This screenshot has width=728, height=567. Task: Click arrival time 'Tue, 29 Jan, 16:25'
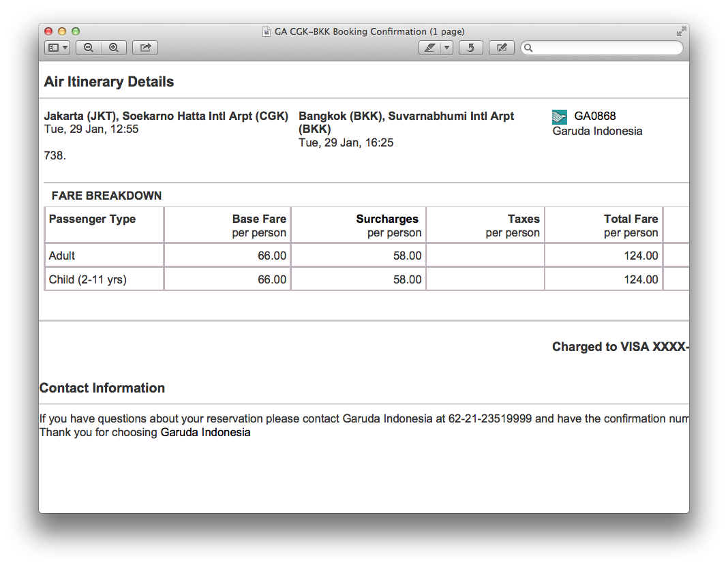point(346,142)
